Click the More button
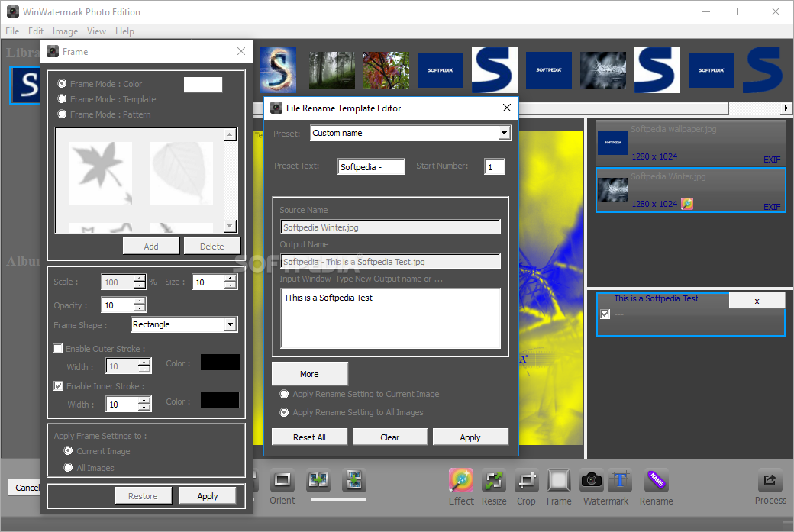The height and width of the screenshot is (532, 794). [309, 373]
